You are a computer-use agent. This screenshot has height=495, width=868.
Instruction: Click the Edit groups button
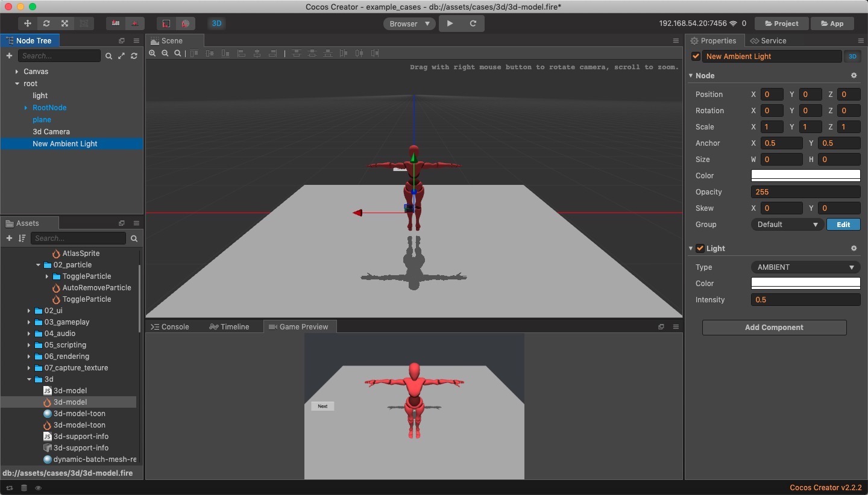point(843,224)
